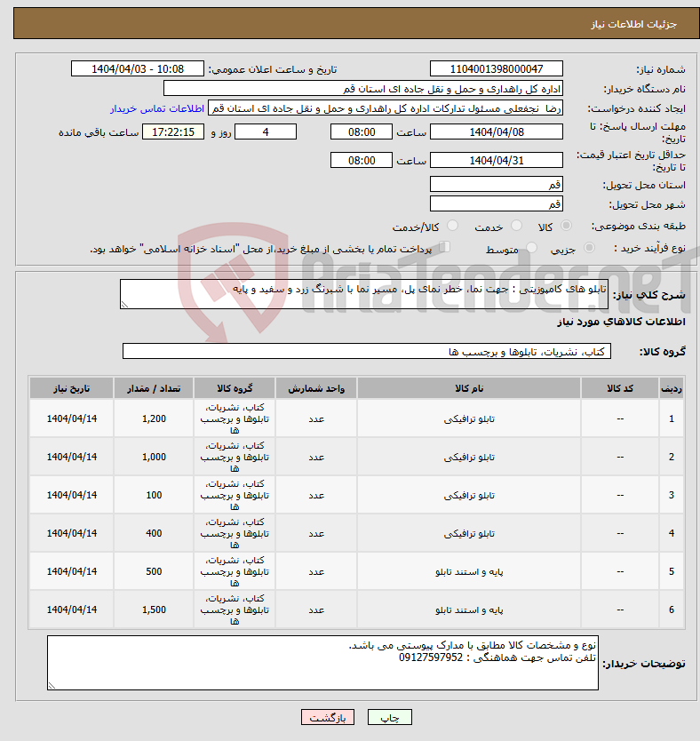Click the quantity 500 cell
Viewport: 700px width, 741px height.
pos(154,571)
